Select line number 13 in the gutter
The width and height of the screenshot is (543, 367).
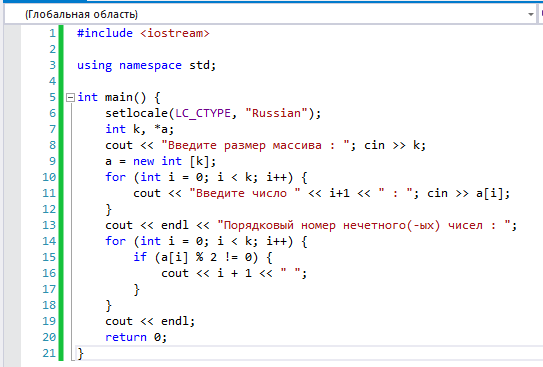(49, 225)
